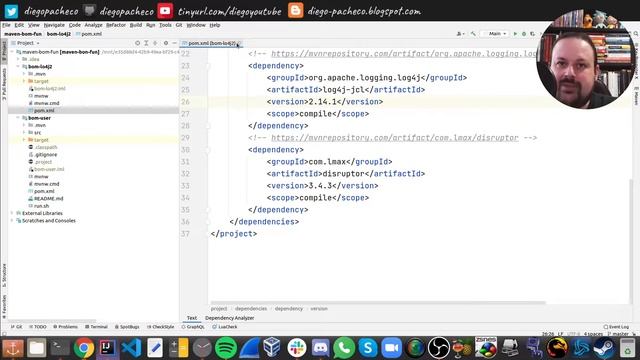Screen dimensions: 640x360
Task: Open OBS Studio from the dock
Action: pos(439,348)
